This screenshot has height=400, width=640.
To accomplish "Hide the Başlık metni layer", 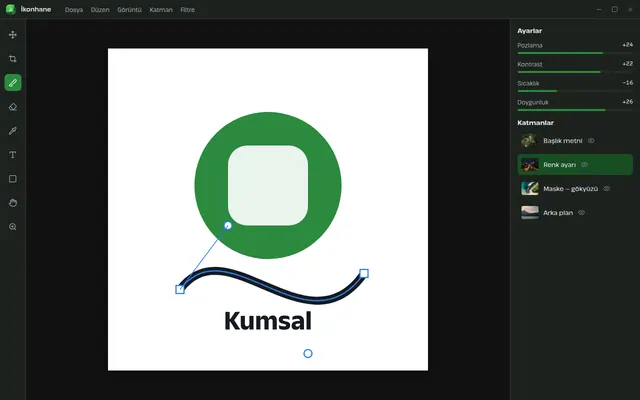I will coord(591,140).
